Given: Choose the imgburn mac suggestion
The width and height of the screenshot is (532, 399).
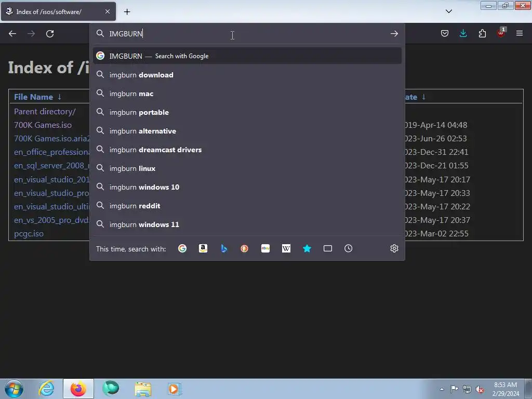Looking at the screenshot, I should click(x=247, y=94).
